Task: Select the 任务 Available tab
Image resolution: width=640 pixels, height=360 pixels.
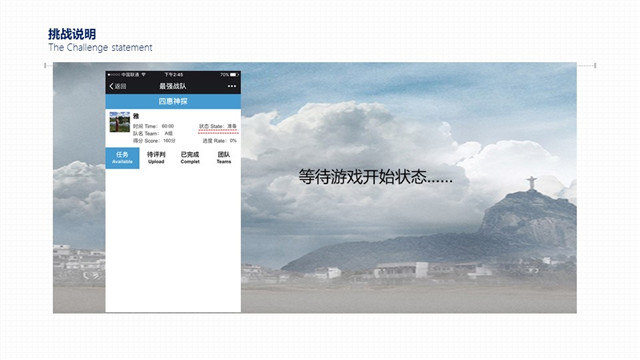Action: click(122, 158)
